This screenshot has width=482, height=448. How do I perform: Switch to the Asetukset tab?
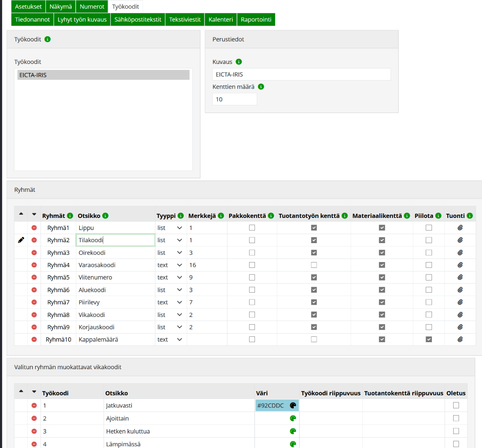28,7
